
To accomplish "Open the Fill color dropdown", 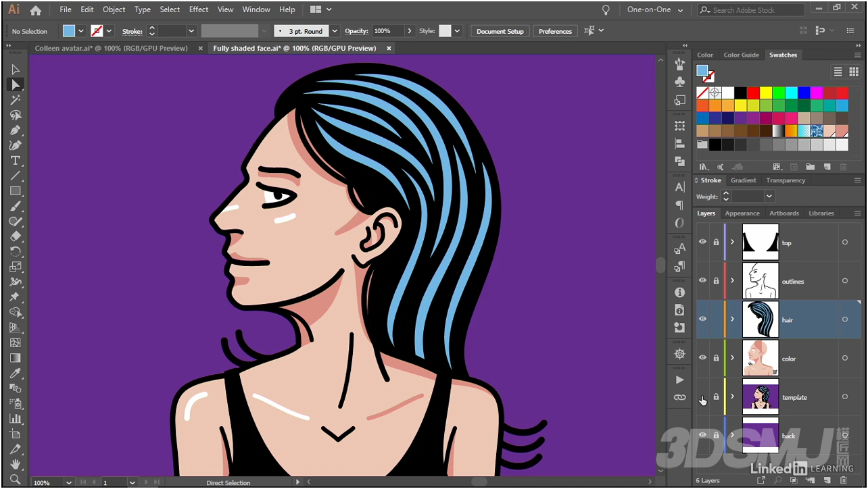I will (x=81, y=31).
